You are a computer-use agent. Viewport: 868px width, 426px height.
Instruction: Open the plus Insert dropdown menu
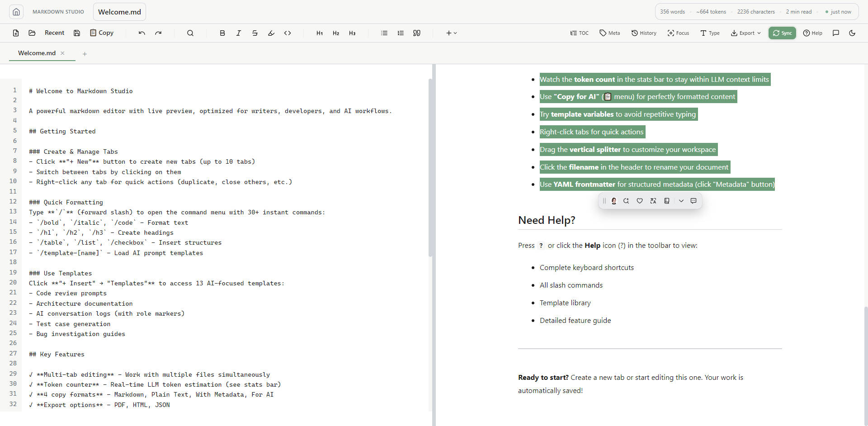coord(451,33)
